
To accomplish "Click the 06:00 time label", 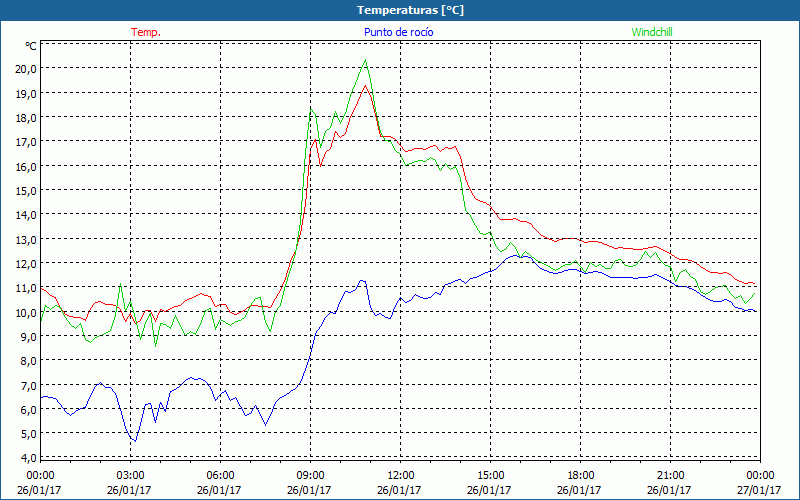I will (x=220, y=475).
